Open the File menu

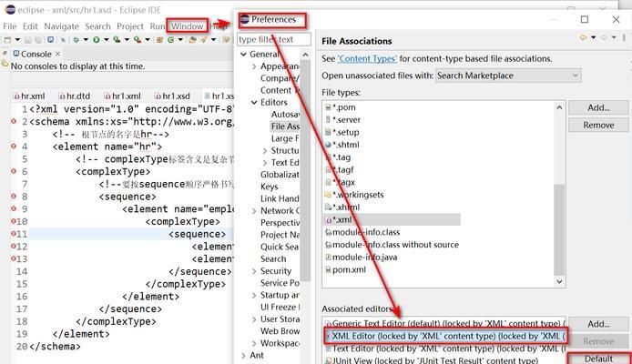(x=10, y=26)
